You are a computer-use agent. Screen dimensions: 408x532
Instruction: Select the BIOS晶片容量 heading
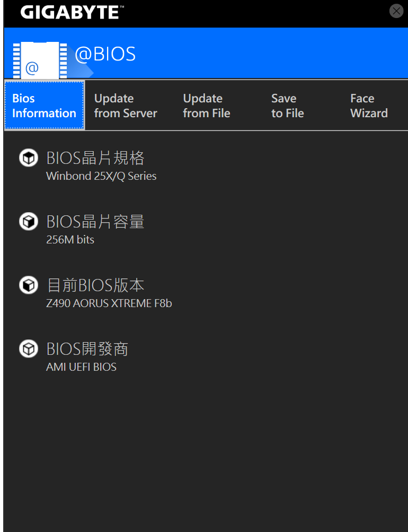pos(95,222)
